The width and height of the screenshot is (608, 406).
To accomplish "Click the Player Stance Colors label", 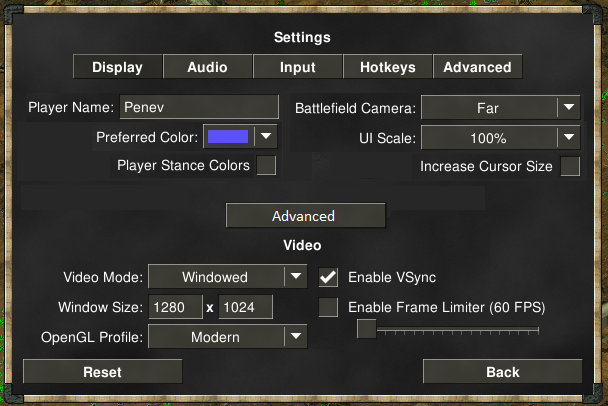I will (x=183, y=166).
